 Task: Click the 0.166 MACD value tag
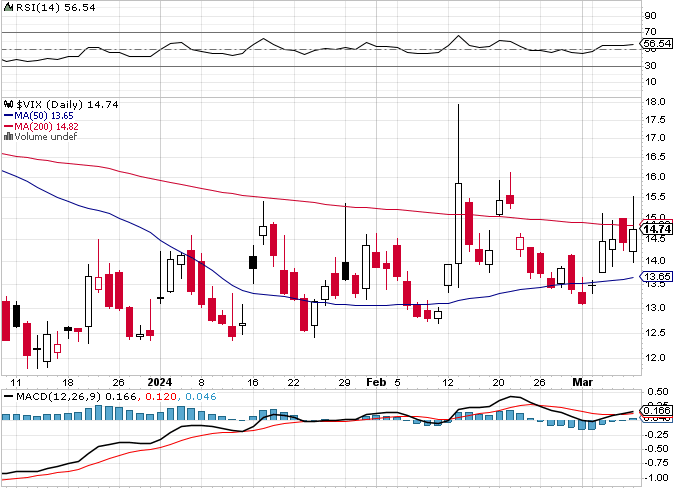coord(657,410)
